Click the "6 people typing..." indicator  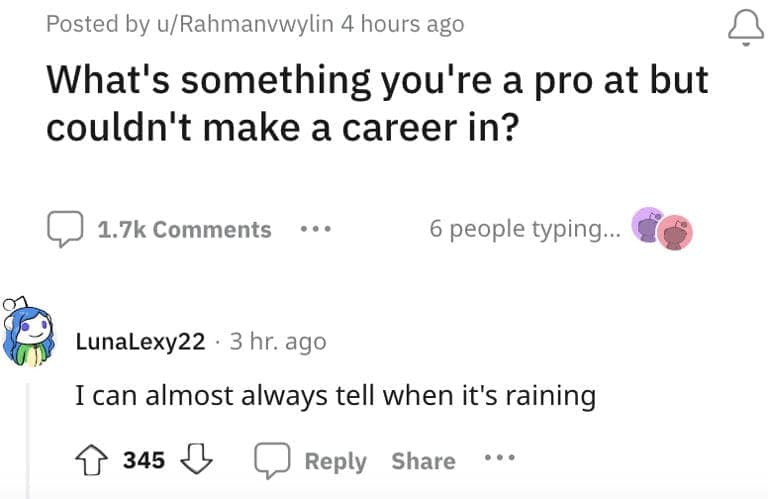point(524,229)
